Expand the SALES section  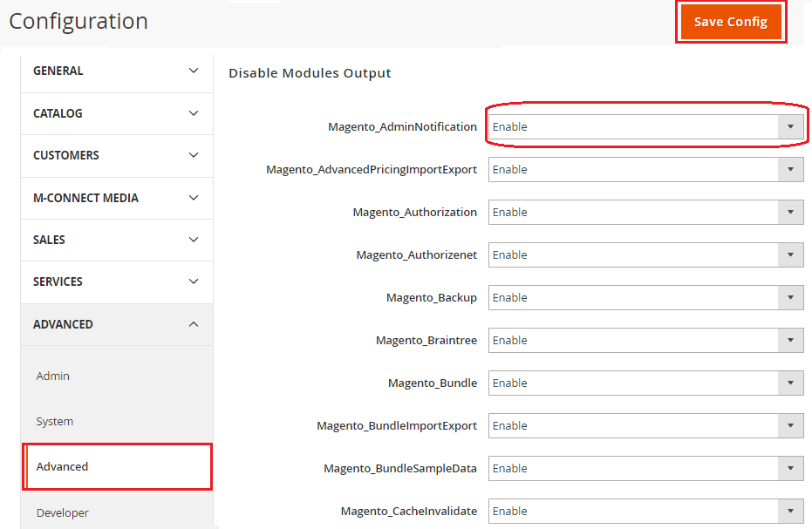(116, 240)
